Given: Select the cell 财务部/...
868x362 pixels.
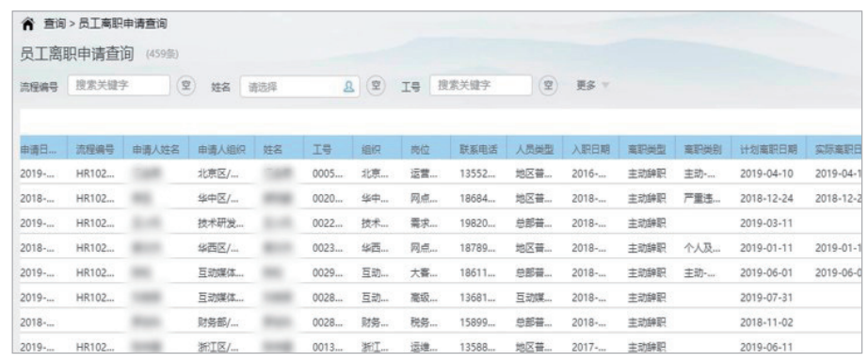Looking at the screenshot, I should point(218,322).
